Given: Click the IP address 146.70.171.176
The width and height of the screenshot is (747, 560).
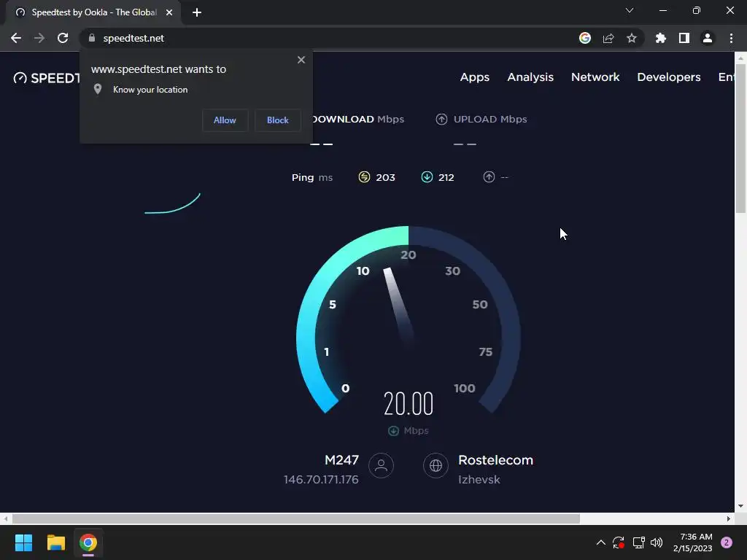Looking at the screenshot, I should pyautogui.click(x=321, y=480).
